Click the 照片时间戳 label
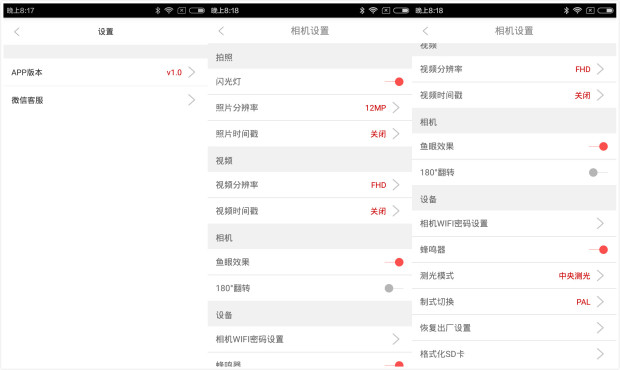 (237, 134)
